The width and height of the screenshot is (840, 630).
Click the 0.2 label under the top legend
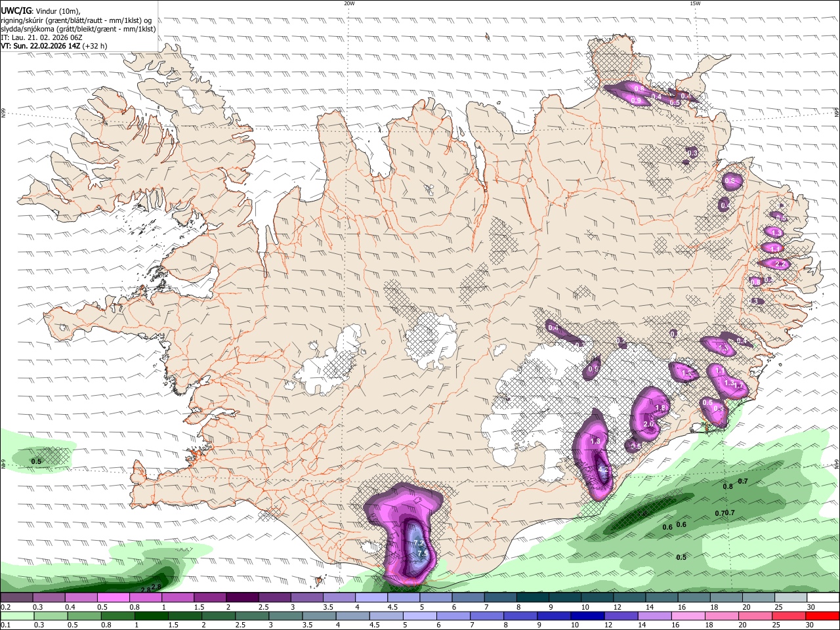tap(5, 607)
